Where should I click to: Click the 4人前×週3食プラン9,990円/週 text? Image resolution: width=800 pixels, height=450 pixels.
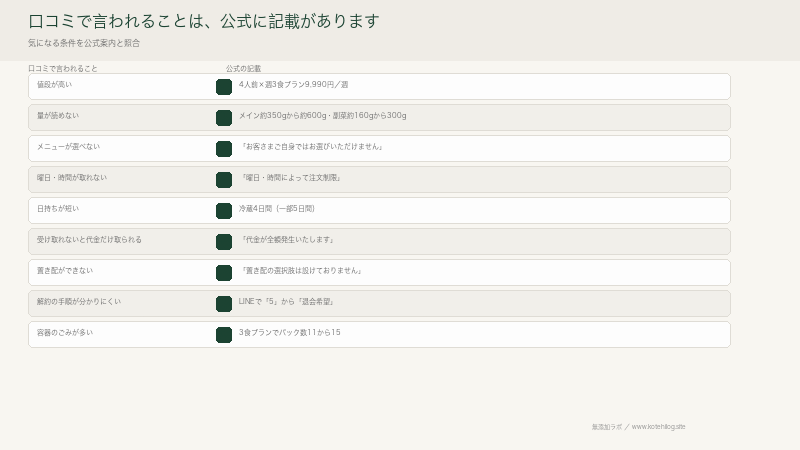[x=293, y=85]
